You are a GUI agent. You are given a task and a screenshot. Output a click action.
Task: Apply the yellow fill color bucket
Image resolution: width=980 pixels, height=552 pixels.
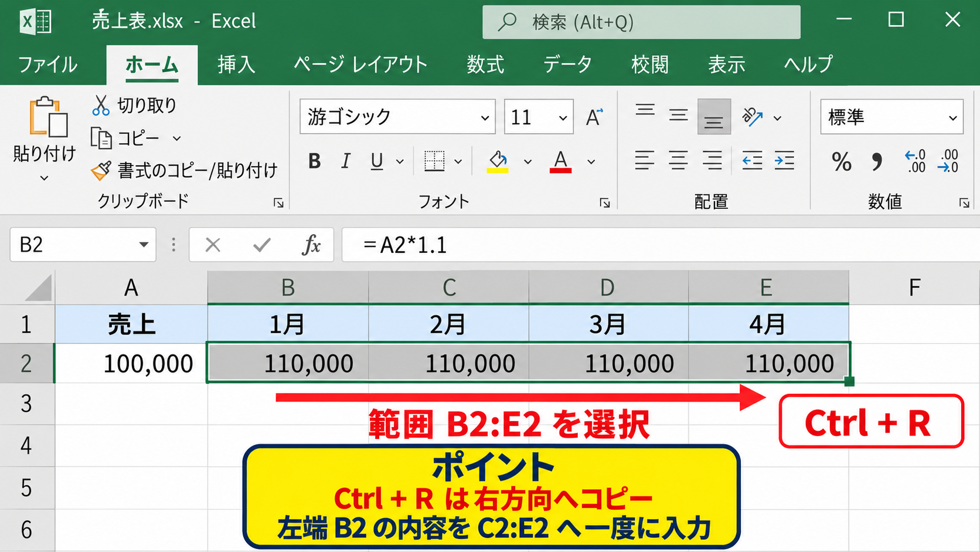[x=498, y=161]
